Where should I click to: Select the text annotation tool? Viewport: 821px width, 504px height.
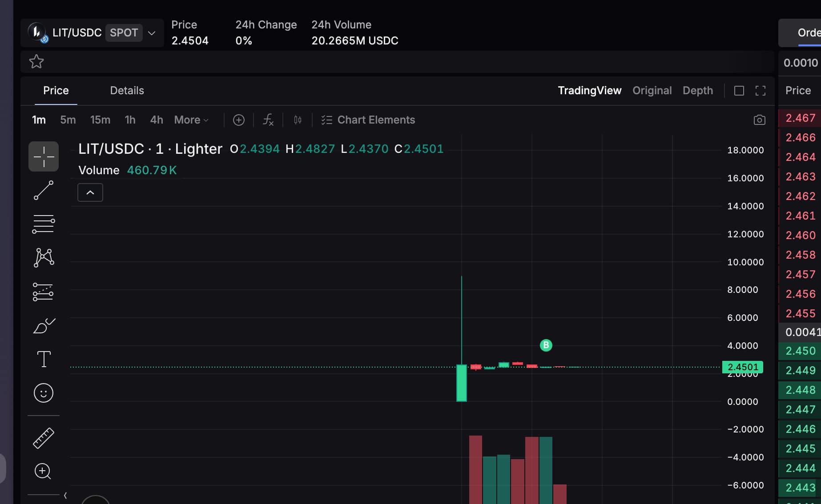coord(44,359)
